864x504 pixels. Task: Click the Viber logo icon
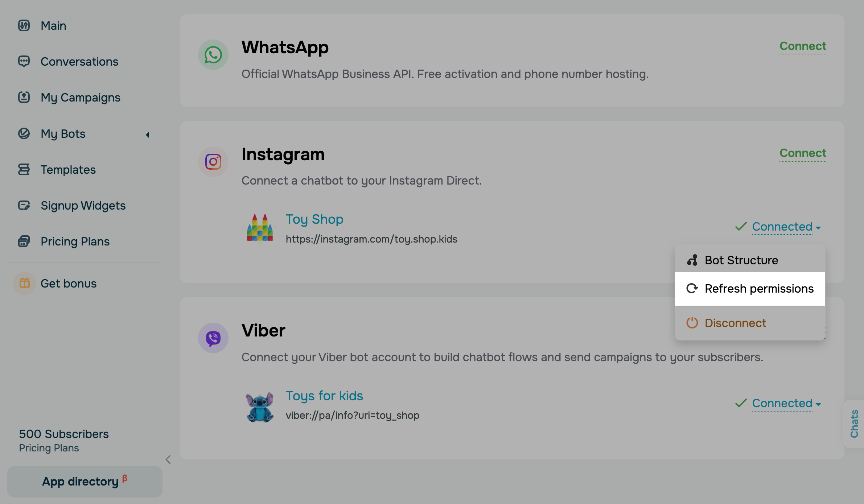pos(213,338)
